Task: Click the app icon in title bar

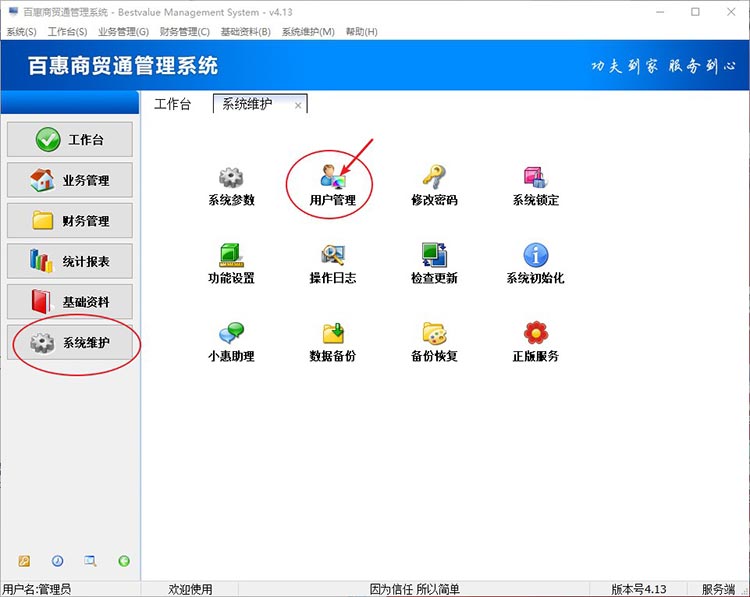Action: point(13,11)
